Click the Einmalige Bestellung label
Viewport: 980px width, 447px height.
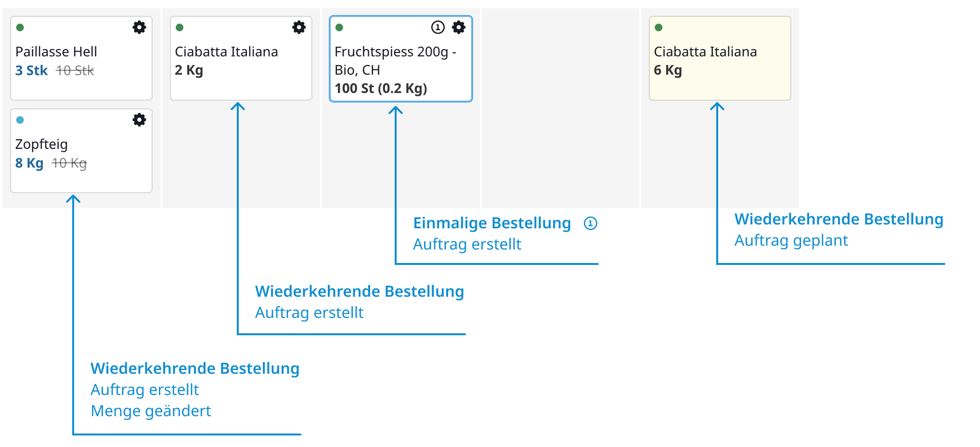click(x=492, y=223)
